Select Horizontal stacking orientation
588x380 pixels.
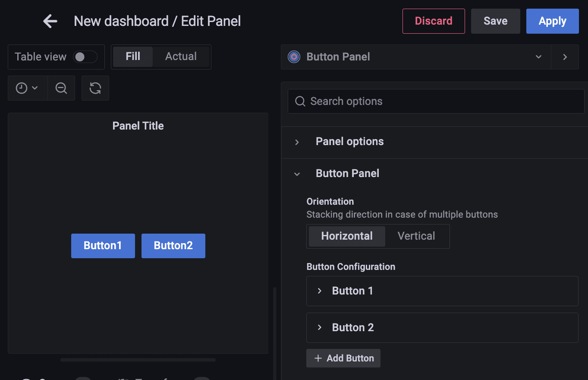346,236
